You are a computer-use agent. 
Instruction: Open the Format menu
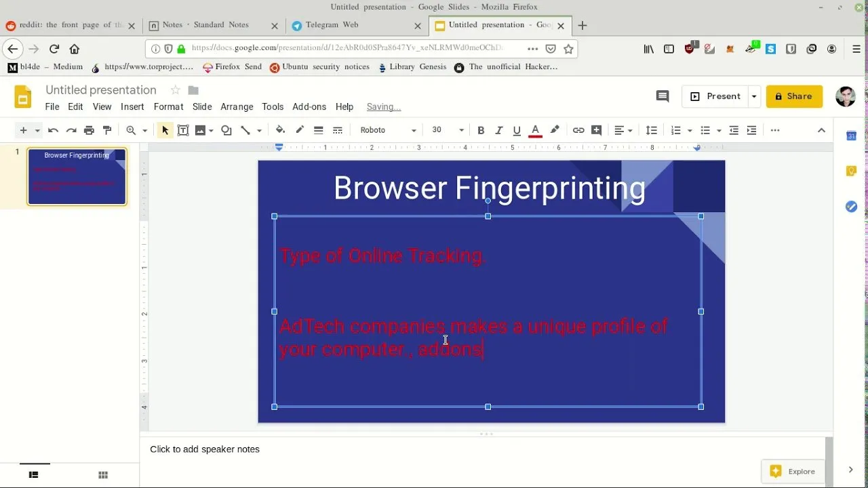click(168, 106)
